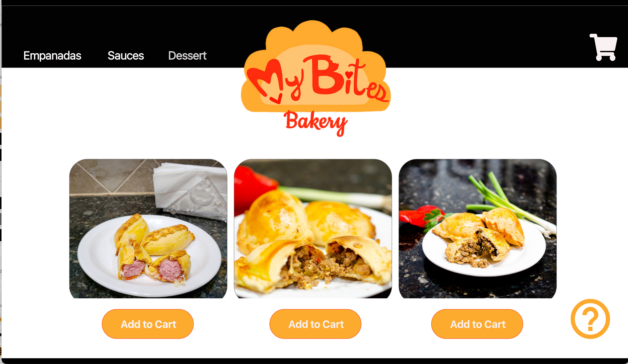
Task: Click Add to Cart under the granite photo
Action: pos(477,324)
